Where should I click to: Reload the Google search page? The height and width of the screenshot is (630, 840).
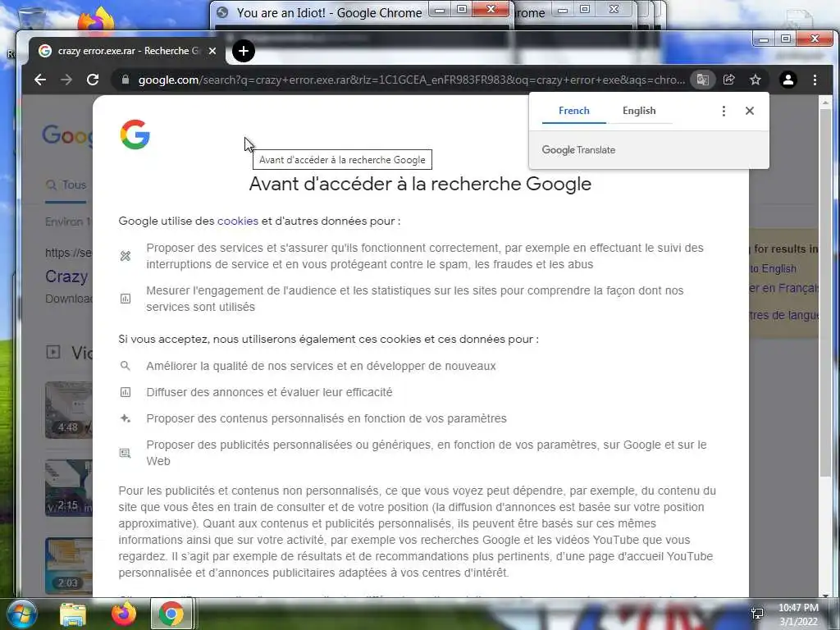tap(93, 80)
